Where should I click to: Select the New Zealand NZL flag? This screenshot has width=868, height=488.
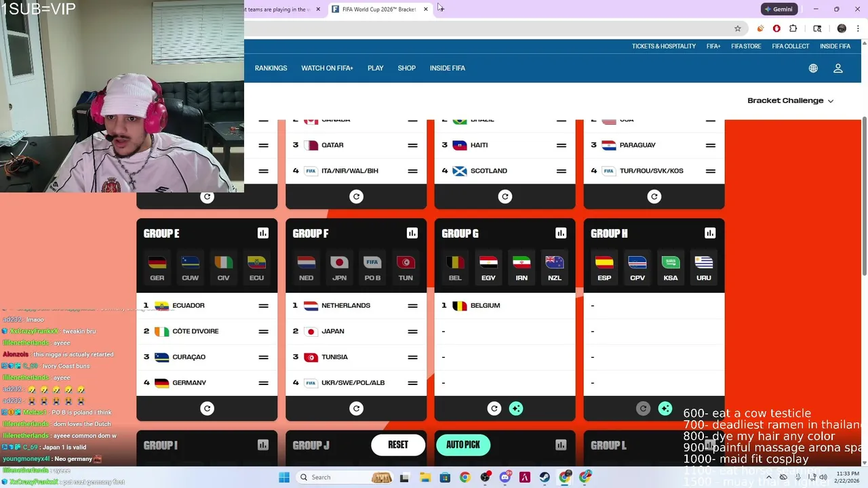click(x=555, y=268)
